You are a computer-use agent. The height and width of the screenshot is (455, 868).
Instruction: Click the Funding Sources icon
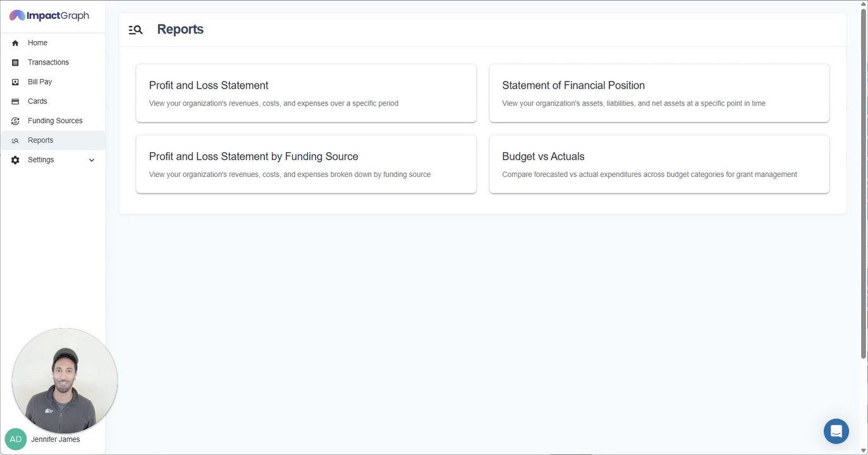click(x=15, y=121)
